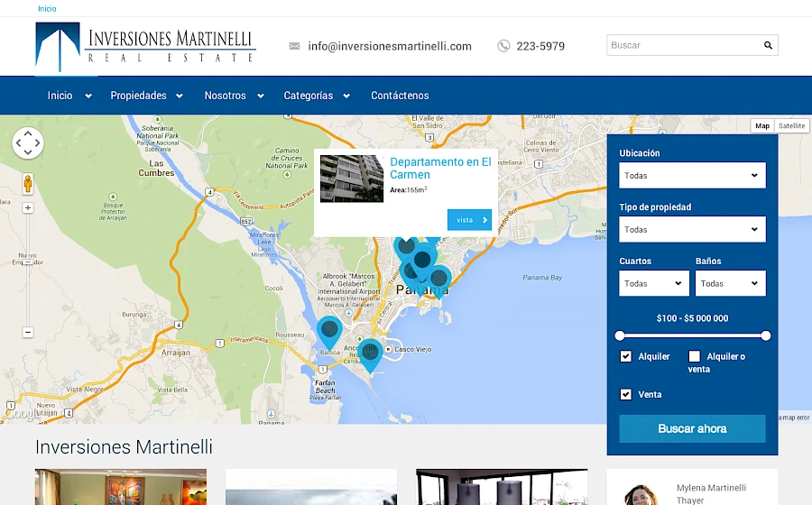The width and height of the screenshot is (812, 505).
Task: Click the minimum price slider handle
Action: click(x=619, y=335)
